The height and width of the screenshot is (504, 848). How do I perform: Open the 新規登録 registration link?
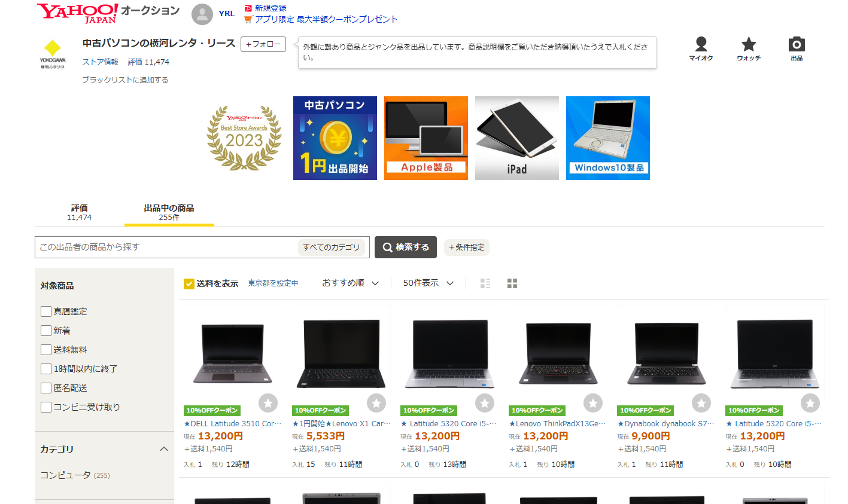270,8
